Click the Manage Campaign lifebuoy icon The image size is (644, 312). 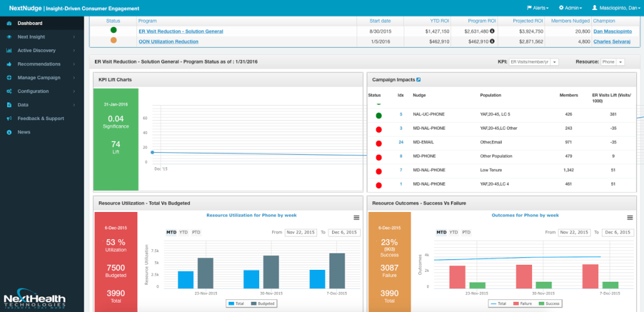coord(9,77)
